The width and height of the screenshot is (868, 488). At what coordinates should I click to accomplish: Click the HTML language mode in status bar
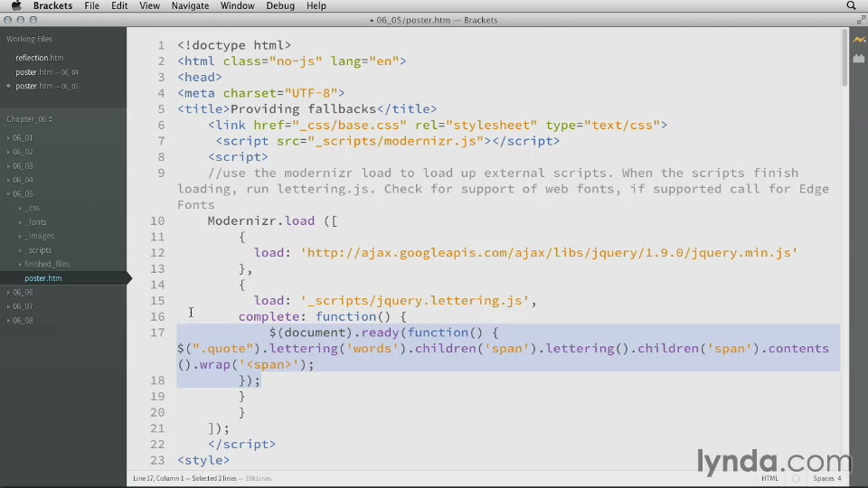[x=769, y=479]
